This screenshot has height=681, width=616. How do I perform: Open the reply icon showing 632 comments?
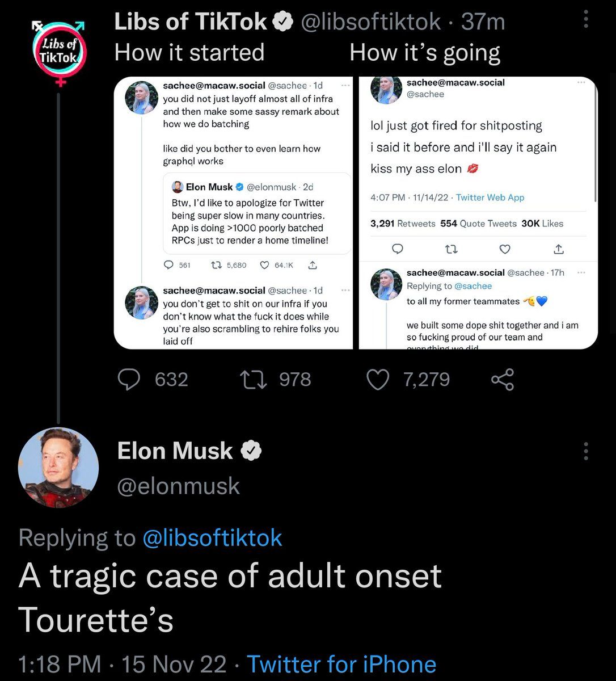(x=129, y=379)
